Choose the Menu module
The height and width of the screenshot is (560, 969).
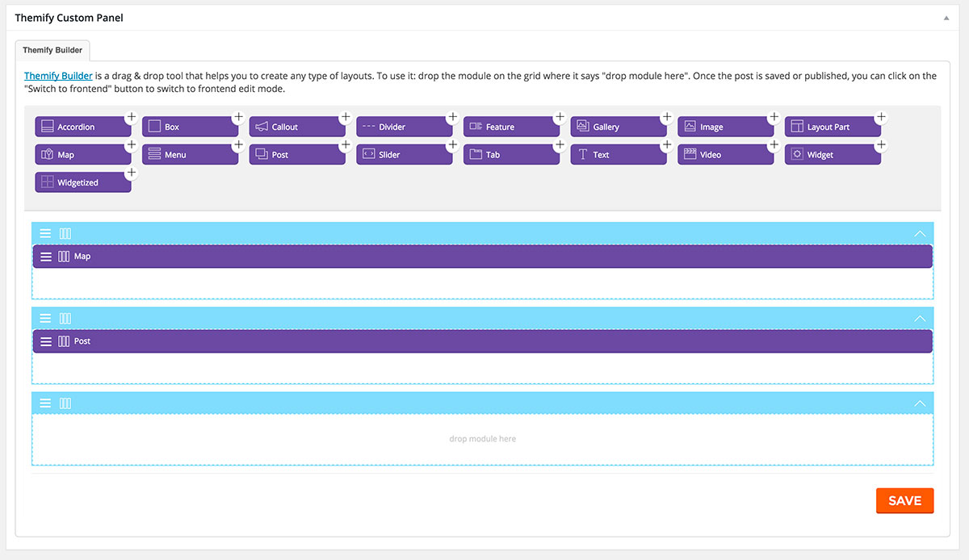point(190,154)
